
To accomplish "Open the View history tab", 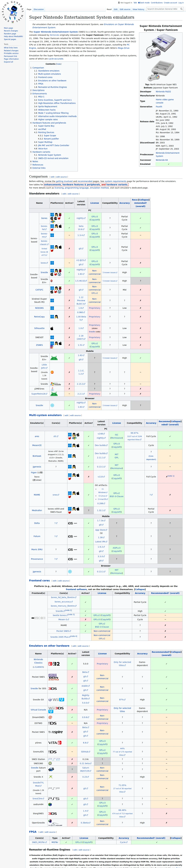I will (x=138, y=9).
